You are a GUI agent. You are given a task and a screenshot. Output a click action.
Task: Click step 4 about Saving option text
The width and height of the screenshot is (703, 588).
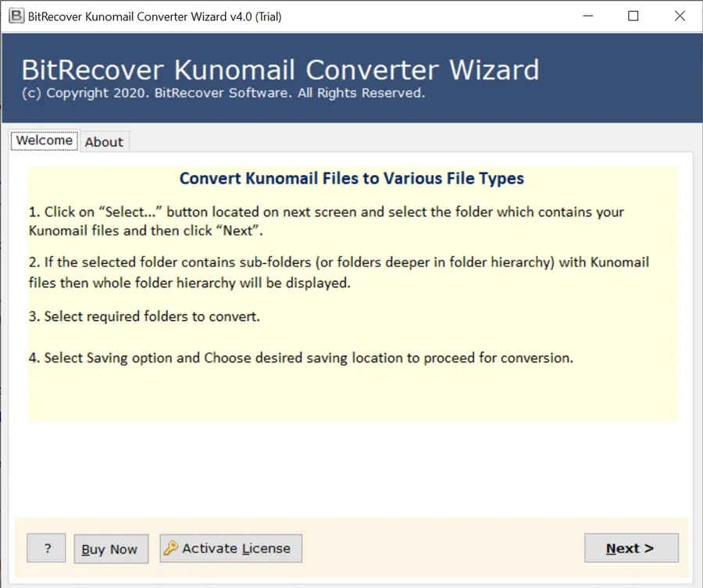pos(301,358)
